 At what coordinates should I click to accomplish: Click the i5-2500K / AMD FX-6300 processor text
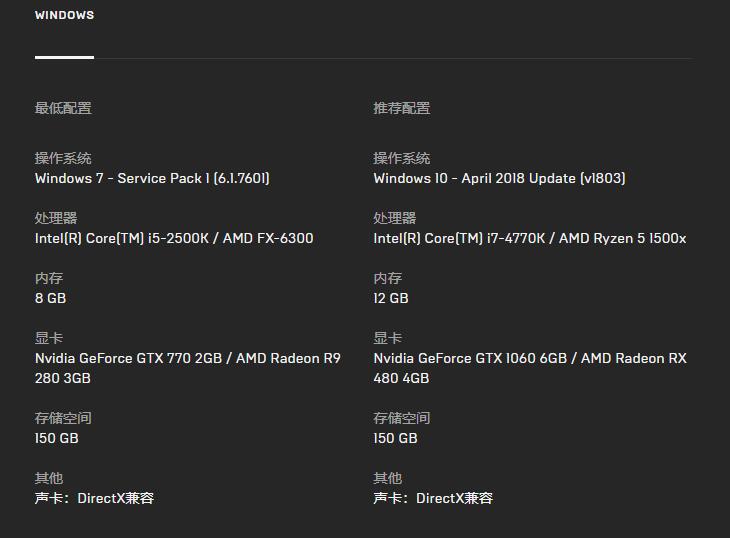[x=174, y=238]
